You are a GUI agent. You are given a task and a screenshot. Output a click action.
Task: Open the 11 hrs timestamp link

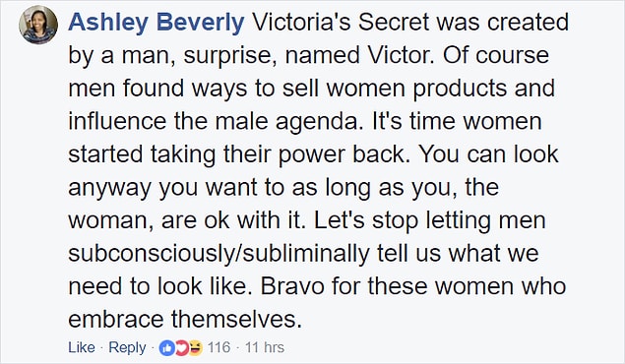[x=264, y=347]
